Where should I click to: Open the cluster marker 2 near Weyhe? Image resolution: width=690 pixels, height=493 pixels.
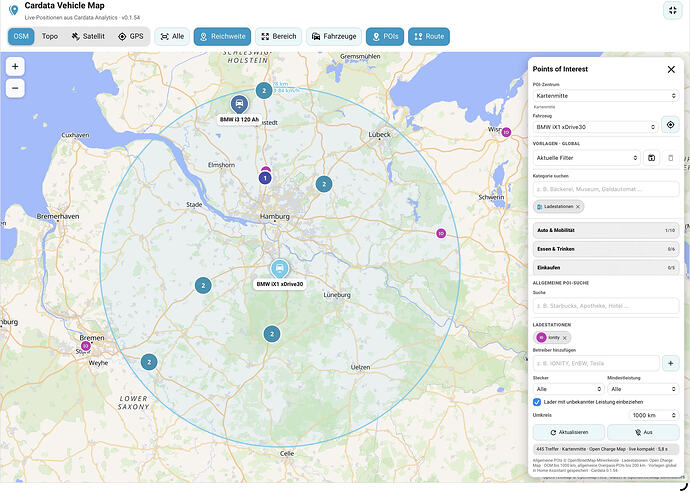coord(149,362)
